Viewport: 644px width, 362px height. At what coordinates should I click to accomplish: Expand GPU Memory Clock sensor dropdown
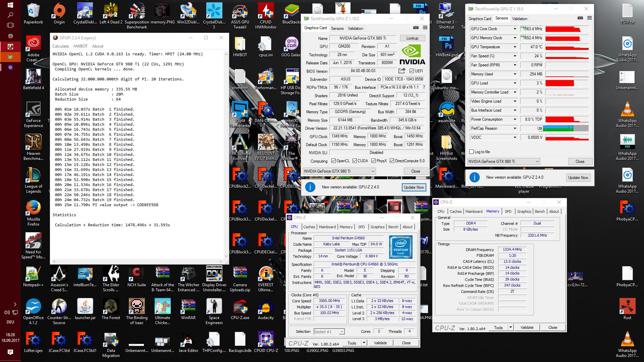515,38
